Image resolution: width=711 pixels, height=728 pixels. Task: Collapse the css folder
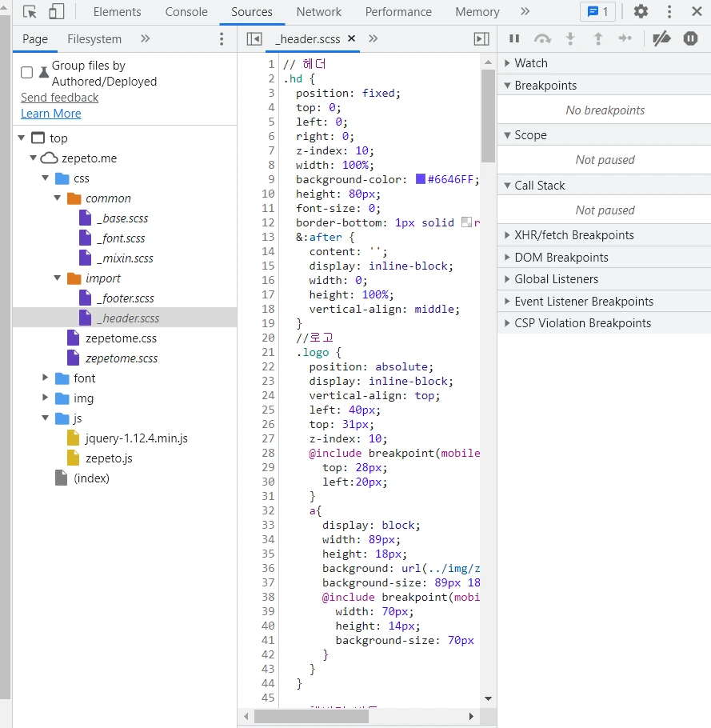(46, 178)
